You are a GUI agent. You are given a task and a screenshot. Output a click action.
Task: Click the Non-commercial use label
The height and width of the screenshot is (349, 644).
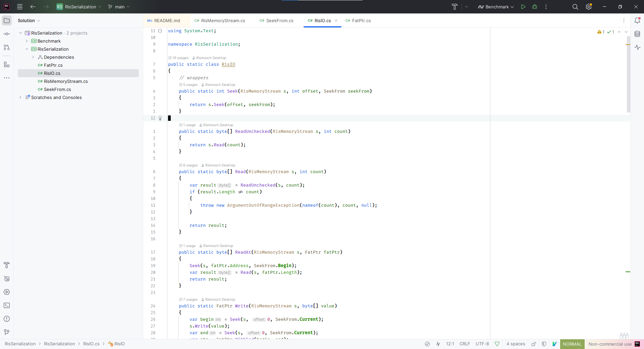tap(610, 344)
